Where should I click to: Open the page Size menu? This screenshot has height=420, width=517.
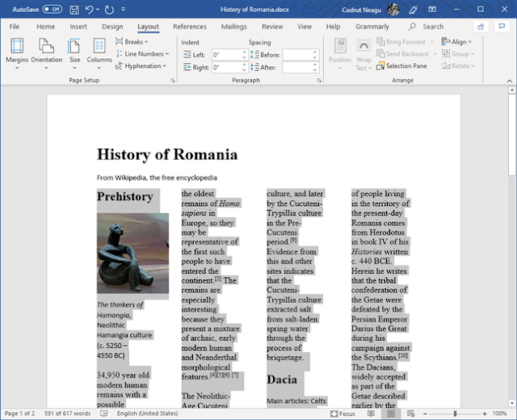74,52
